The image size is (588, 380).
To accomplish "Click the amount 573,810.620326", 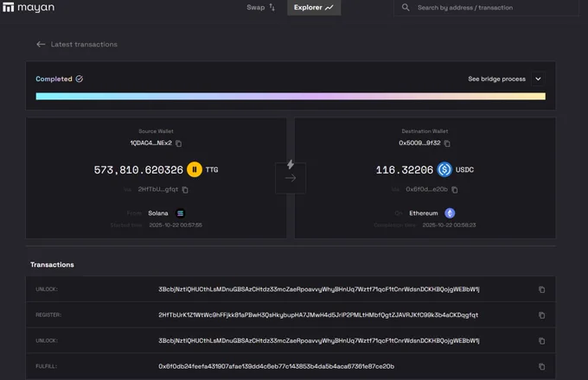I will click(138, 170).
